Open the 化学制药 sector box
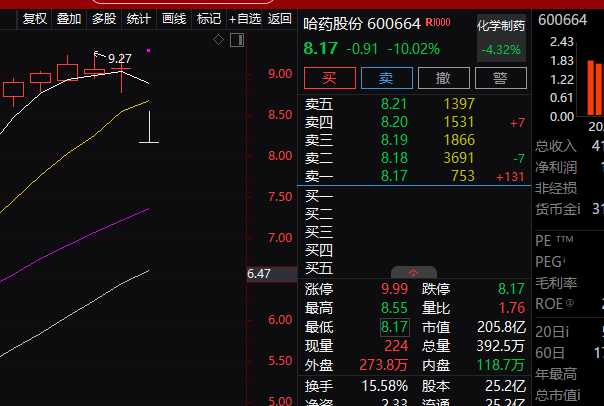This screenshot has width=604, height=406. [x=501, y=38]
